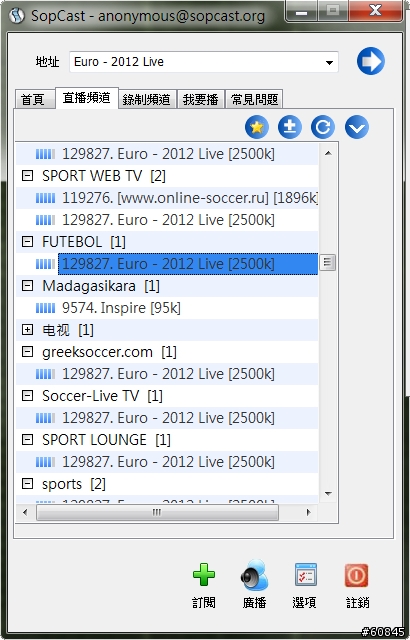Collapse the greeksoccer.com group
410x640 pixels.
point(27,352)
